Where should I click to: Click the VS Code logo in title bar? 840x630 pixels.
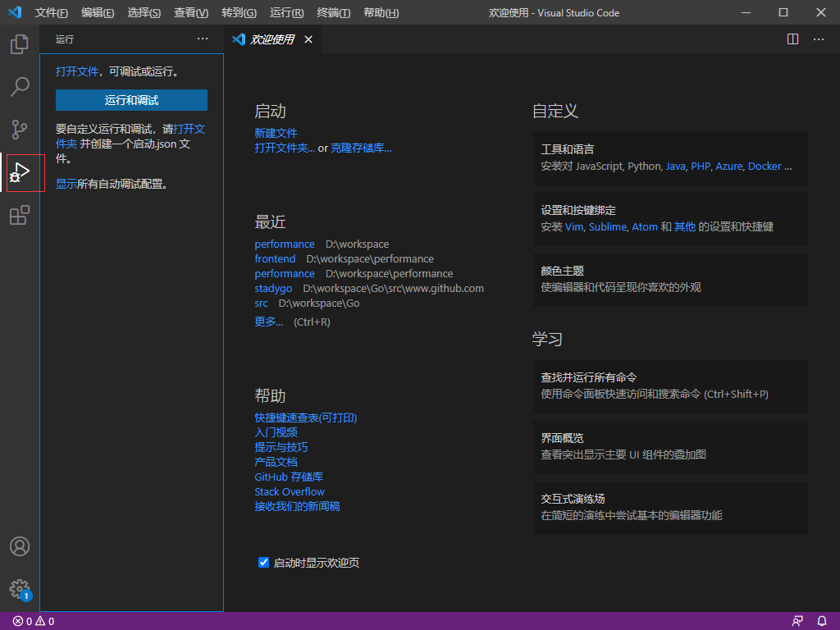pyautogui.click(x=15, y=12)
